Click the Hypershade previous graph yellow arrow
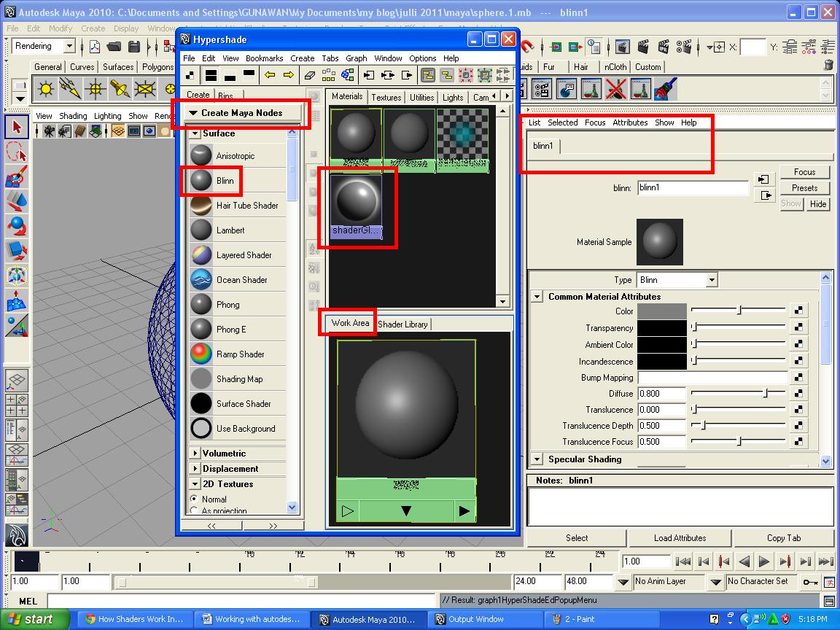This screenshot has width=840, height=630. [x=270, y=75]
